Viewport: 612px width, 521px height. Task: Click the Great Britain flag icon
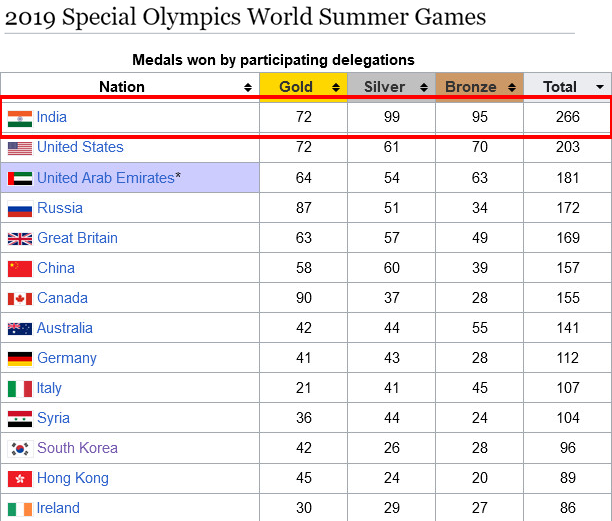tap(20, 239)
